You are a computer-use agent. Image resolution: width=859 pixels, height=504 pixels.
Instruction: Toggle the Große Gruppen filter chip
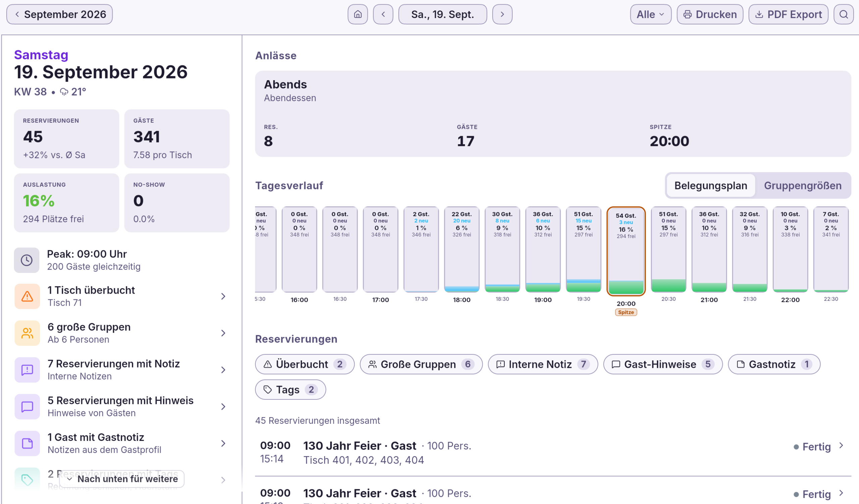coord(421,365)
